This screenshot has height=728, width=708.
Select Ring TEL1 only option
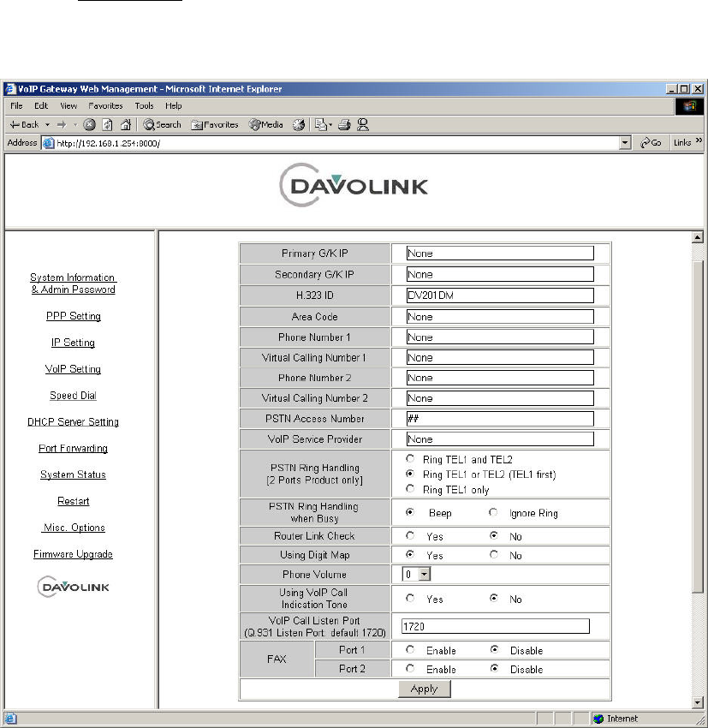[x=410, y=488]
